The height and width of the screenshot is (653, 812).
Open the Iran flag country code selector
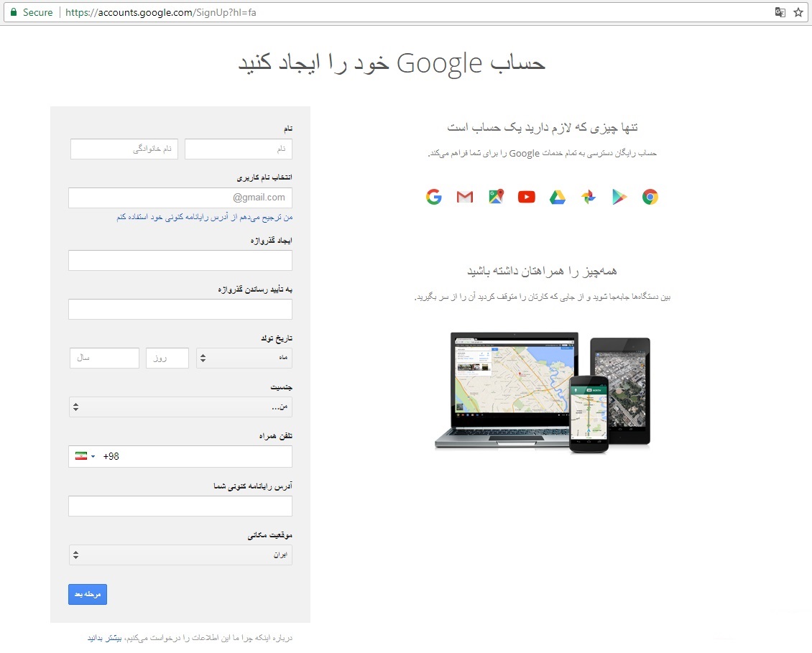coord(85,456)
